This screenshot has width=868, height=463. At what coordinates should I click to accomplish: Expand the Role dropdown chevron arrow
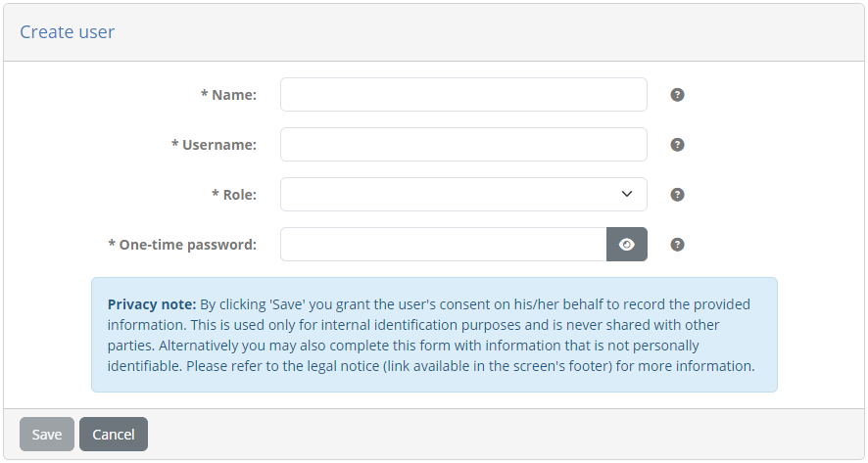[x=627, y=194]
